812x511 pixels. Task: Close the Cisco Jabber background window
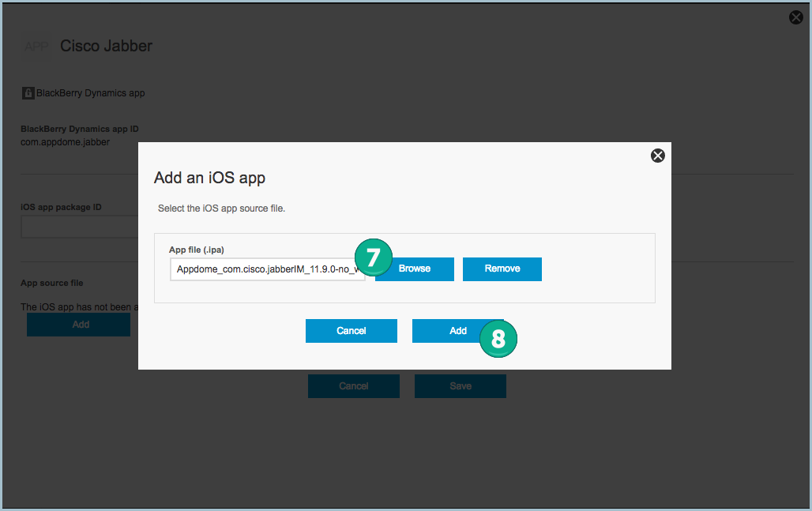coord(796,17)
